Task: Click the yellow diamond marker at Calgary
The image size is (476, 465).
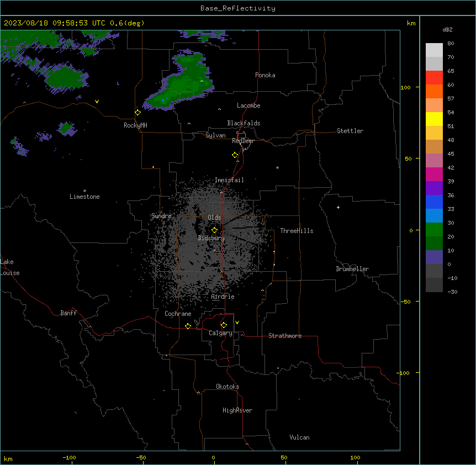Action: click(224, 325)
